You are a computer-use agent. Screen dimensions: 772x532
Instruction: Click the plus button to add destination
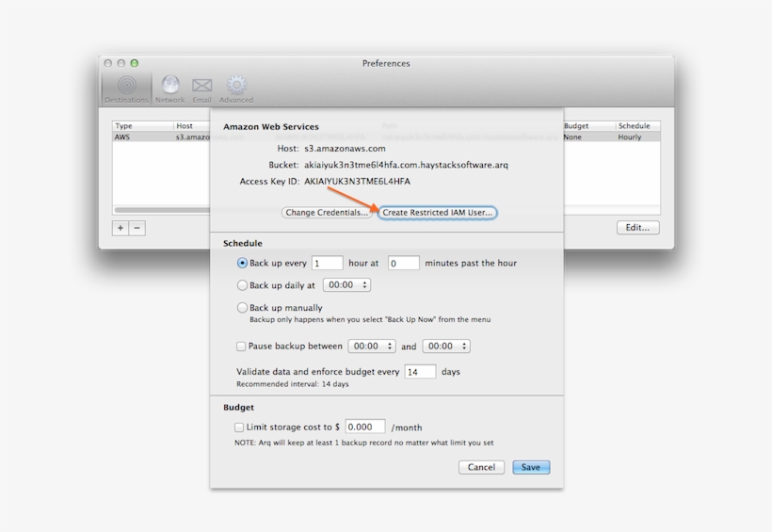121,228
